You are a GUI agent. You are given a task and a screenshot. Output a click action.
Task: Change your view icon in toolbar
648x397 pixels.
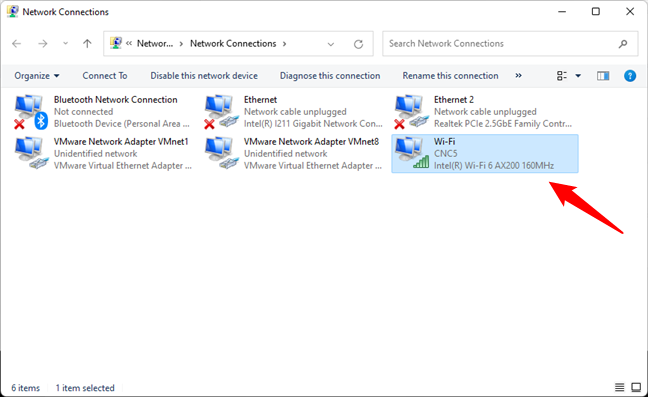pyautogui.click(x=562, y=76)
